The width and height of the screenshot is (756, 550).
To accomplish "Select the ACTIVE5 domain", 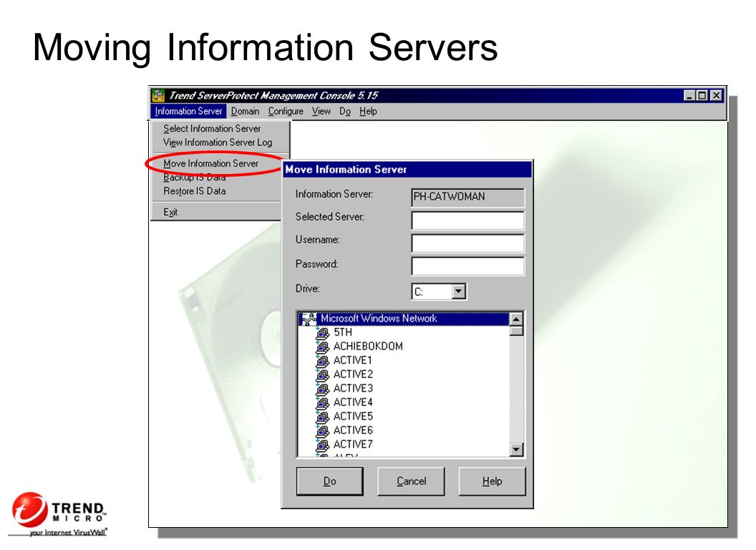I will pos(353,417).
